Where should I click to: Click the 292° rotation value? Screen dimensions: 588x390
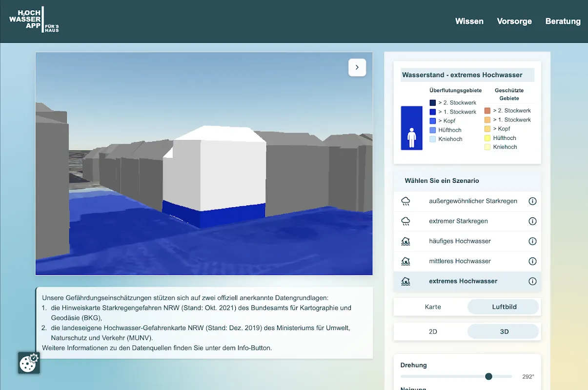point(528,376)
